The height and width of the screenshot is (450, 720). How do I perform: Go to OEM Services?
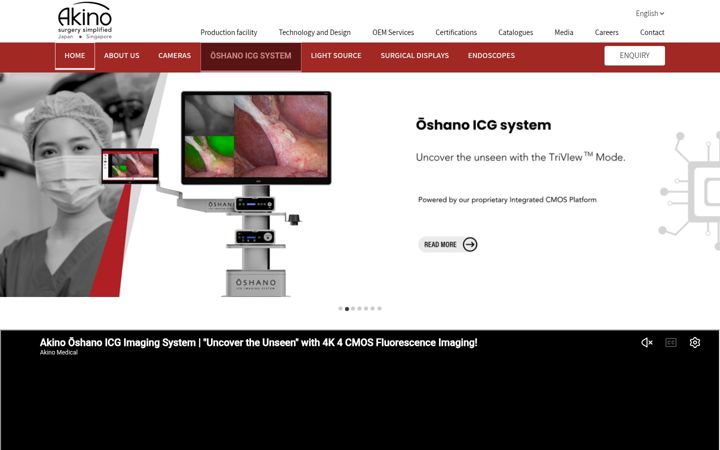tap(393, 32)
